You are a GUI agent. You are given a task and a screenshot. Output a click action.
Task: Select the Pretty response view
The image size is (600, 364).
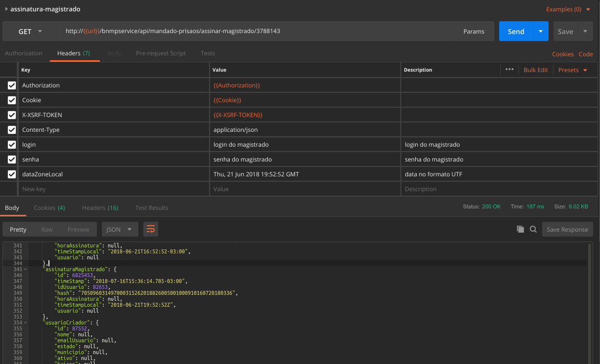click(18, 229)
